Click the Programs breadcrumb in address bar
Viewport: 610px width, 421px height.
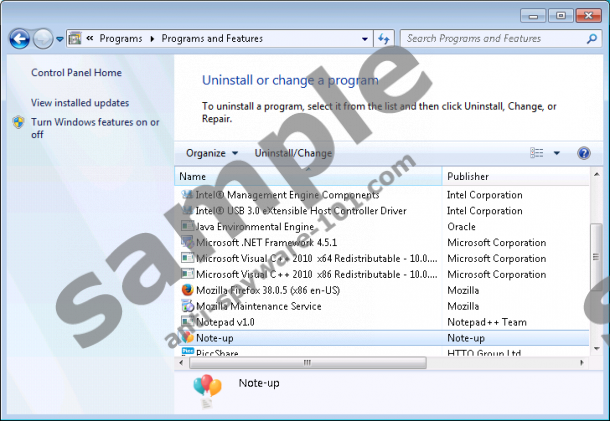[120, 39]
